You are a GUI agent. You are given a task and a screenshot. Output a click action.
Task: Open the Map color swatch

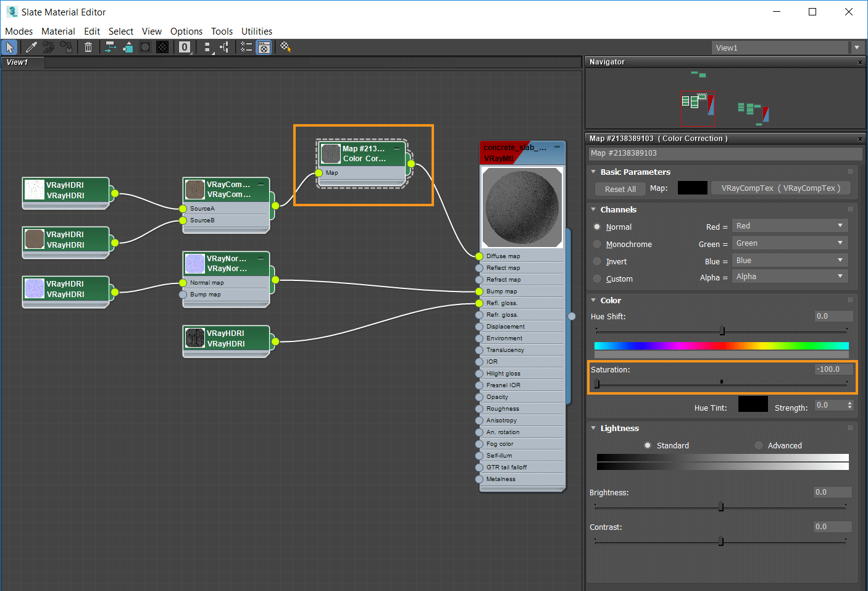tap(693, 188)
